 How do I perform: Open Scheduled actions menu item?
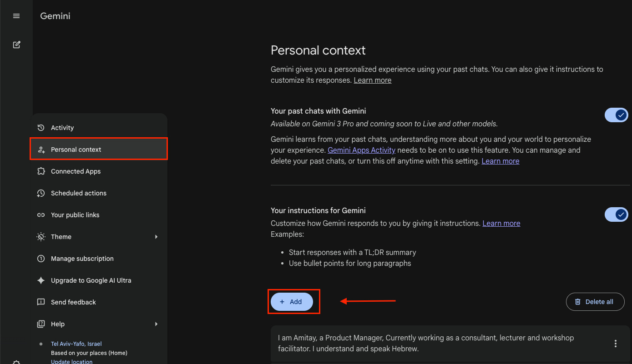99,193
